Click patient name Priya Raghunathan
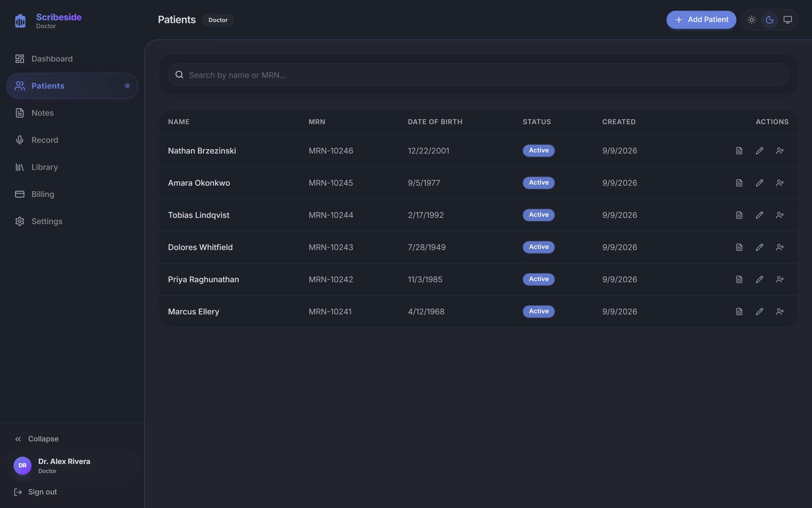The height and width of the screenshot is (508, 812). (x=203, y=279)
